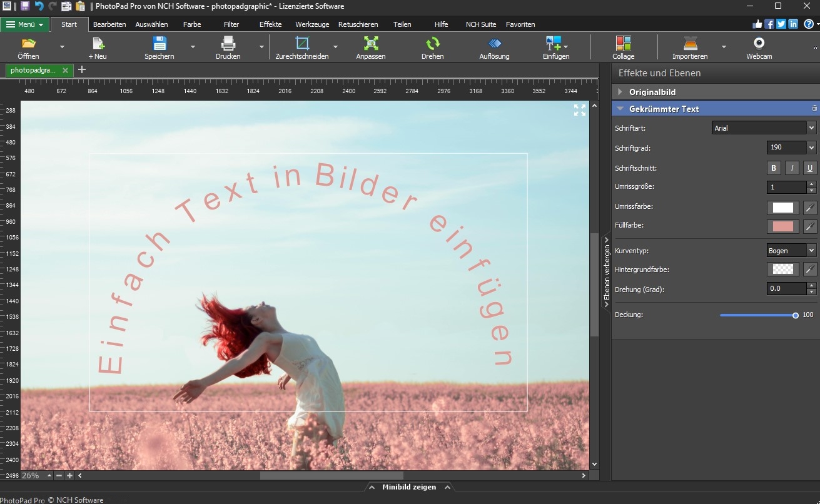Click the Deckung opacity slider

(759, 315)
